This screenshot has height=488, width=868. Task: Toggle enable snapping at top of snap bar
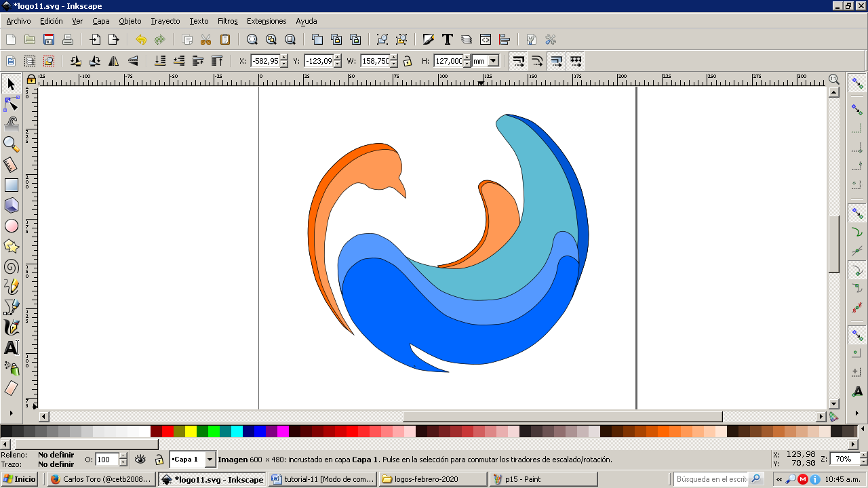tap(857, 83)
